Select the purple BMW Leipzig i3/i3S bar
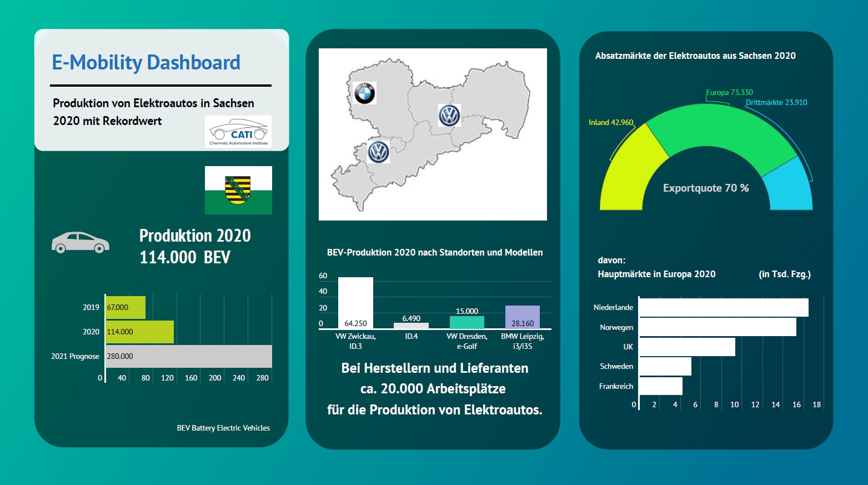Viewport: 868px width, 485px height. [523, 317]
